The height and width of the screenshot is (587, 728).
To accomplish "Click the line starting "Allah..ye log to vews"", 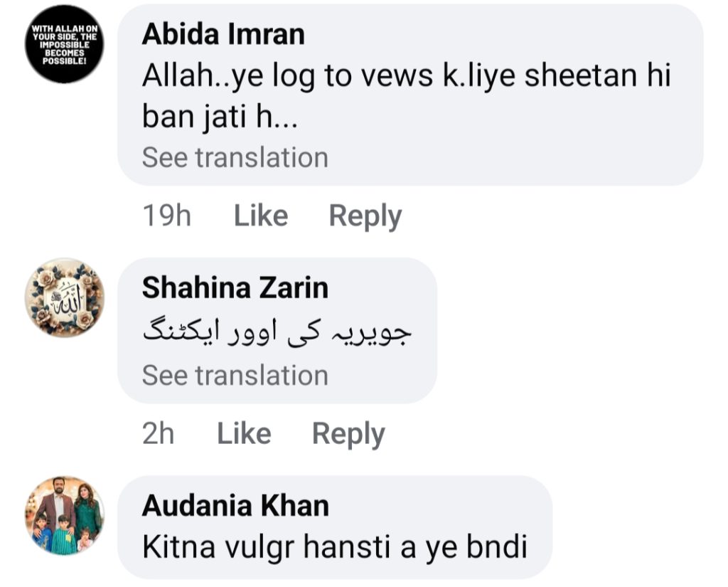I will (x=406, y=77).
